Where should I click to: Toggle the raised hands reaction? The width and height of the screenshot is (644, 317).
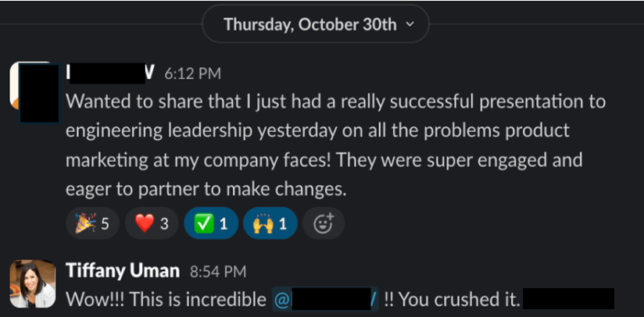tap(270, 225)
